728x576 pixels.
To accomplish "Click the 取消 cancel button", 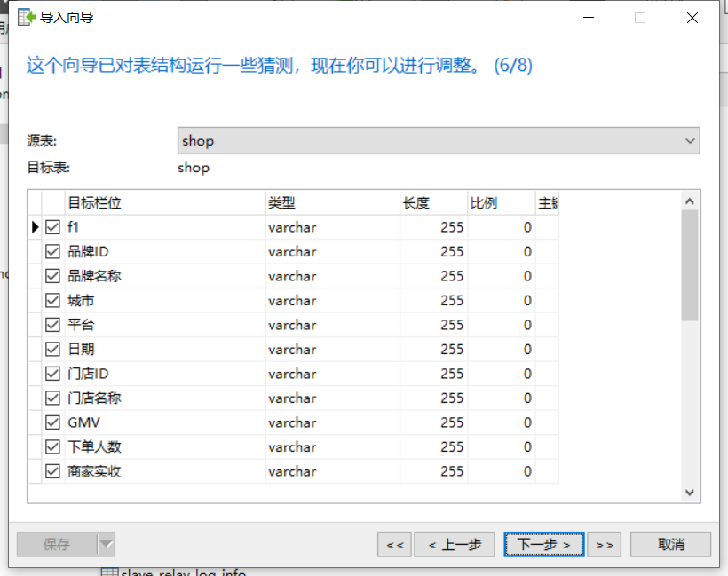I will [x=670, y=544].
